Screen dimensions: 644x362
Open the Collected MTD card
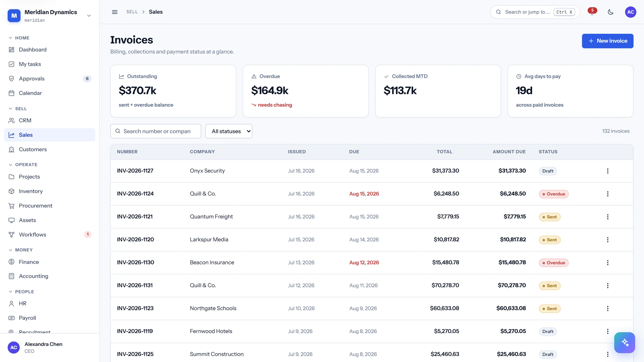click(x=438, y=91)
